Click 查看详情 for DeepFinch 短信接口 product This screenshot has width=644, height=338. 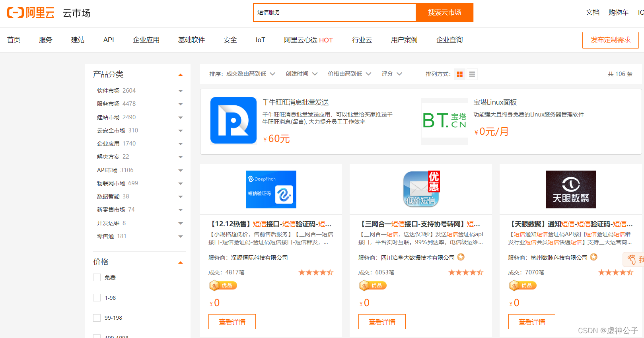[232, 322]
